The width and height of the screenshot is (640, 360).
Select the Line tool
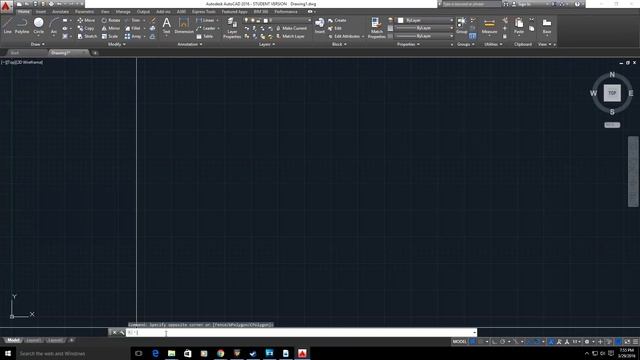[x=7, y=25]
